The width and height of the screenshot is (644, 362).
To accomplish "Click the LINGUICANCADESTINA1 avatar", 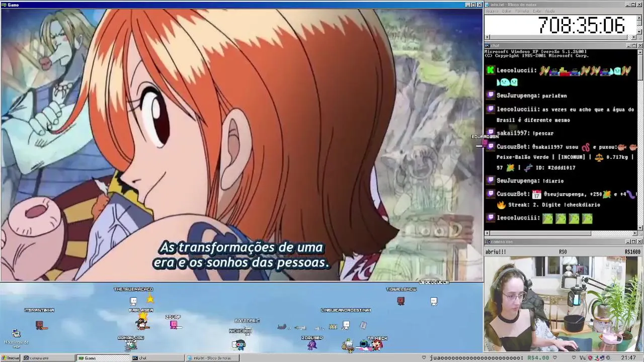I will pyautogui.click(x=346, y=325).
